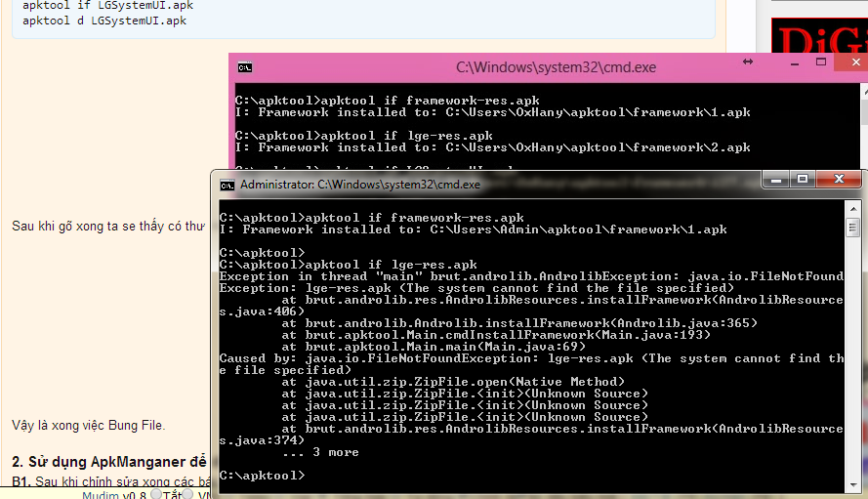Click 'Exception in thread "main"' error line

click(531, 276)
